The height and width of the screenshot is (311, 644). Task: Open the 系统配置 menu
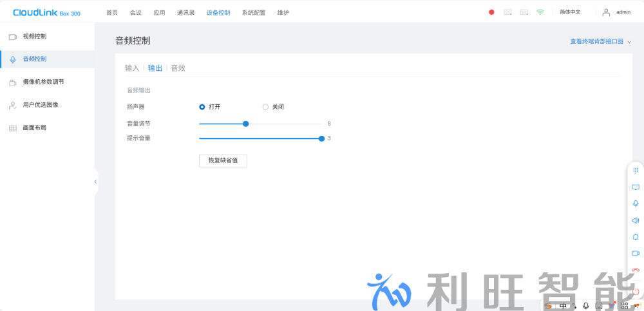coord(253,13)
